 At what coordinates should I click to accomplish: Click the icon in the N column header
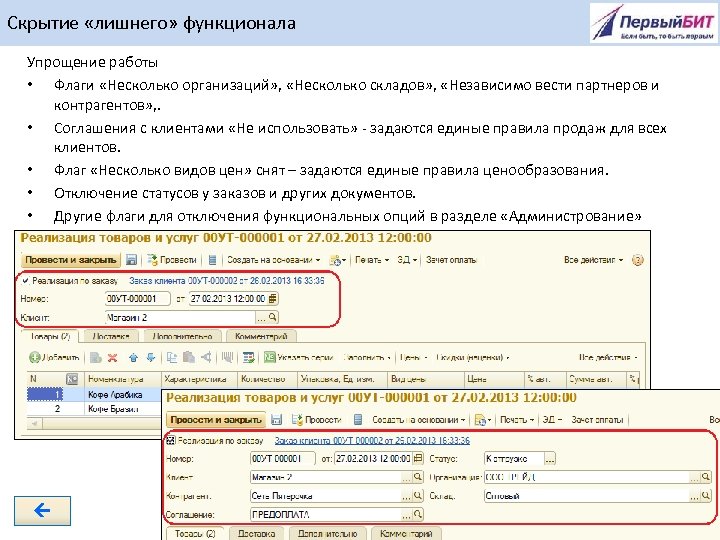[x=72, y=379]
